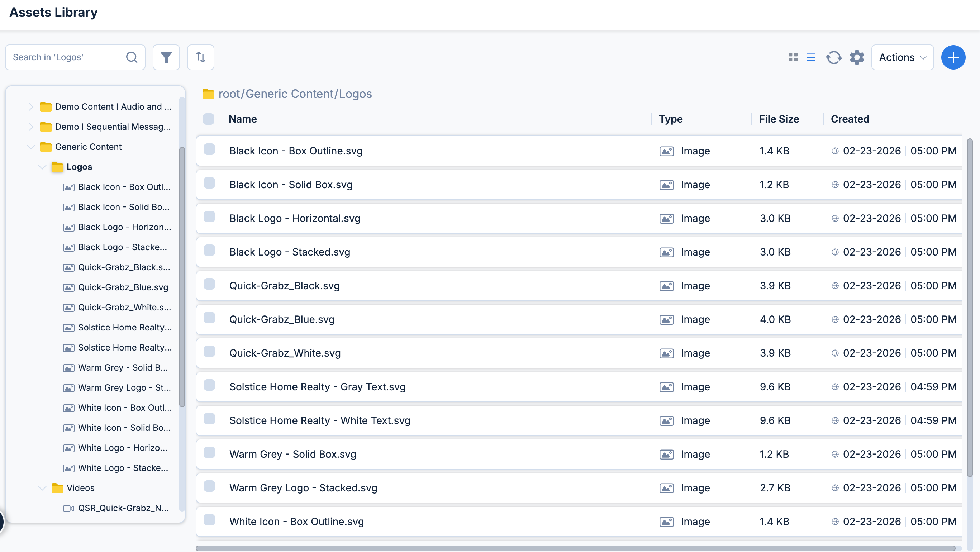Viewport: 980px width, 552px height.
Task: Click image icon beside Quick-Grabz_Blue.svg in tree
Action: (x=68, y=287)
